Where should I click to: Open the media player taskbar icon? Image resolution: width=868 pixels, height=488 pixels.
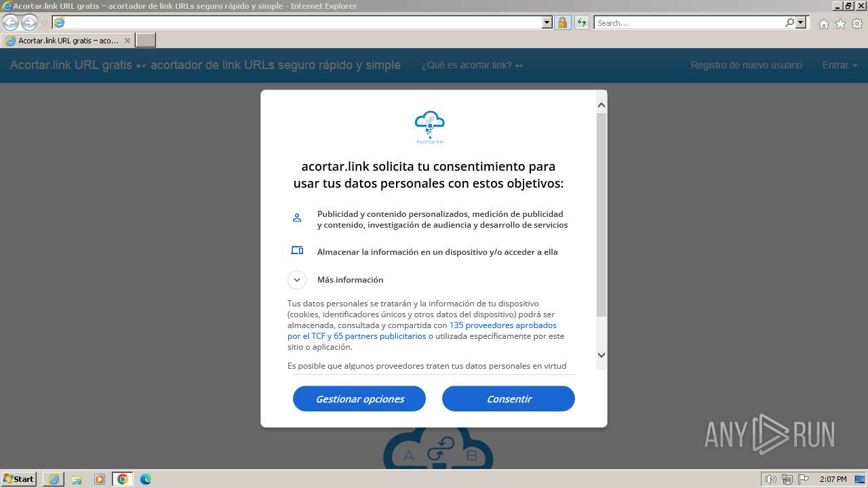(x=100, y=479)
